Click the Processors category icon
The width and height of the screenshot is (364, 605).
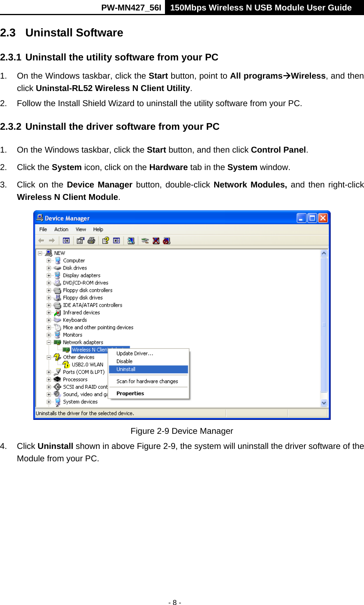point(58,380)
